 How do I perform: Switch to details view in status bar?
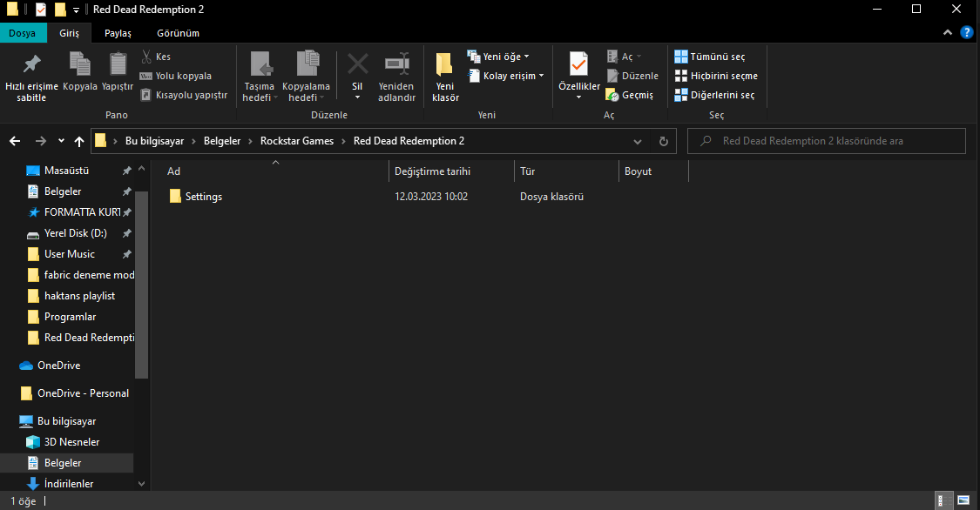(943, 500)
